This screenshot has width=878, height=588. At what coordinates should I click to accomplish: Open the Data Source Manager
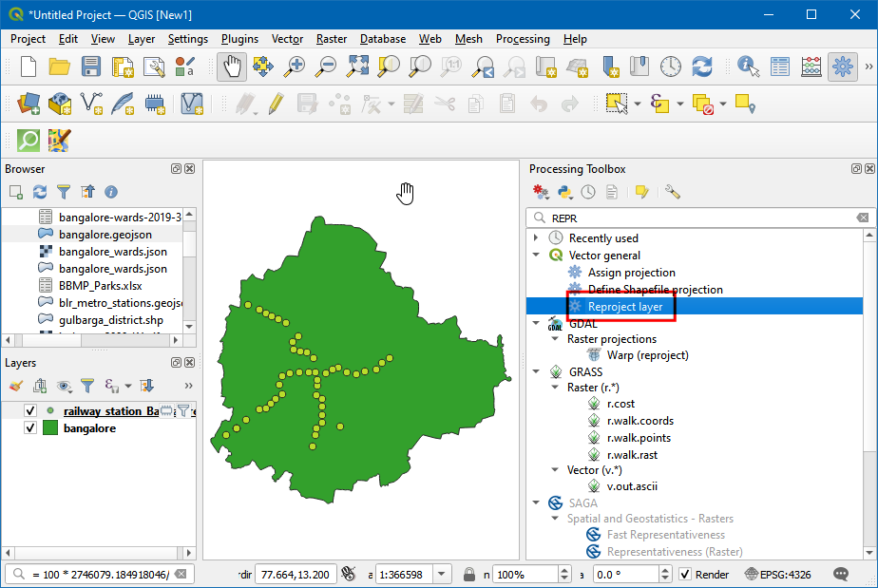pos(27,102)
